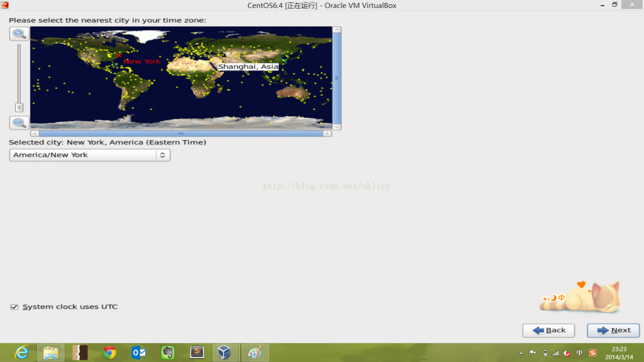Image resolution: width=644 pixels, height=362 pixels.
Task: Click the map vertical scrollbar down arrow
Action: click(x=337, y=127)
